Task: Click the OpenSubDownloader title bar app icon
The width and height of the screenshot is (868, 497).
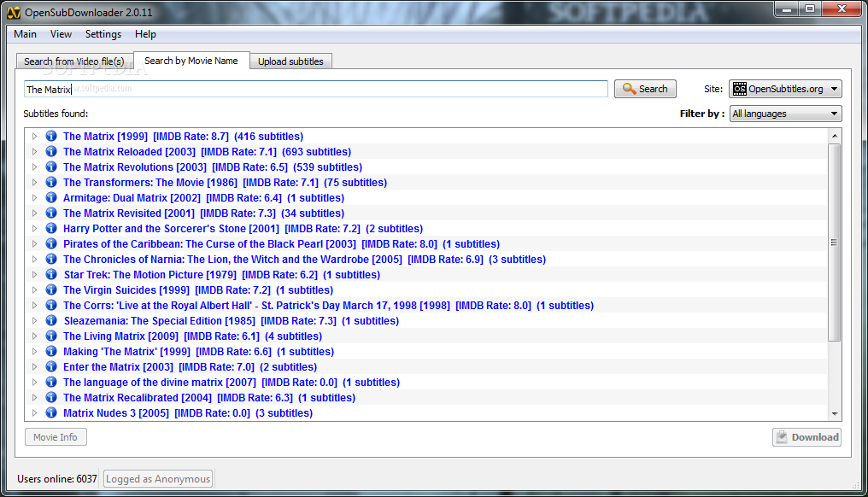Action: (x=14, y=12)
